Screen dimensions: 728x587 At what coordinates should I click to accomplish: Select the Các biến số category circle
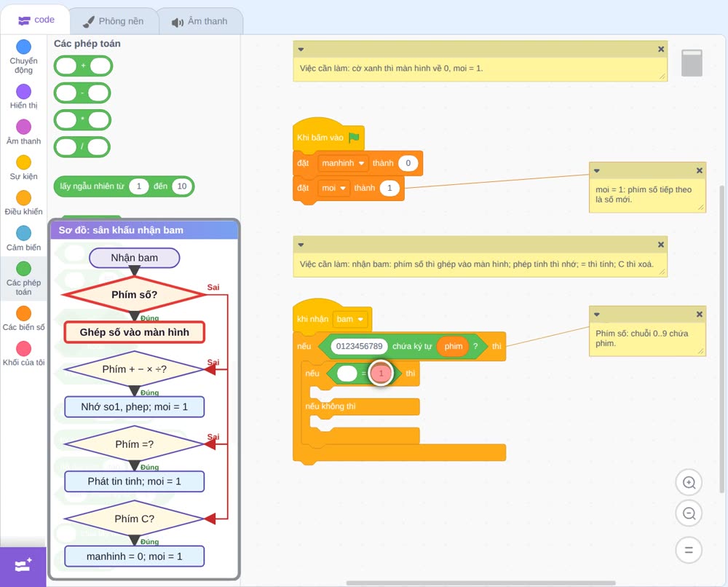click(24, 313)
